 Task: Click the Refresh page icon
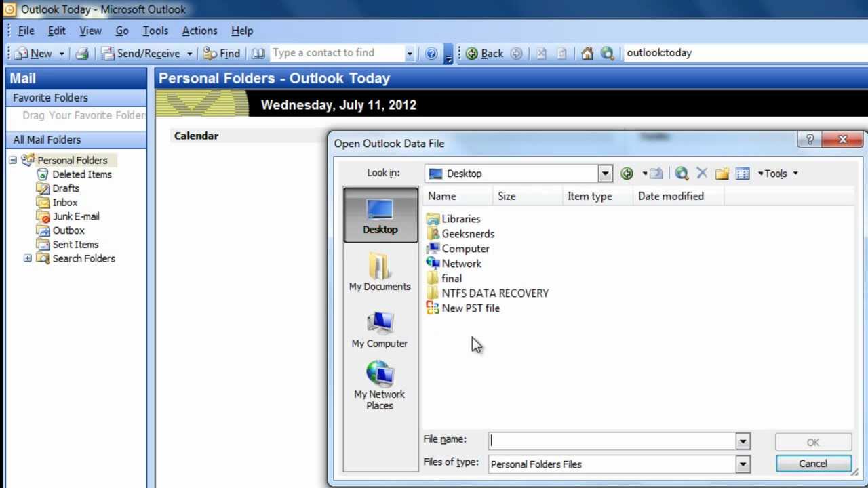[561, 53]
